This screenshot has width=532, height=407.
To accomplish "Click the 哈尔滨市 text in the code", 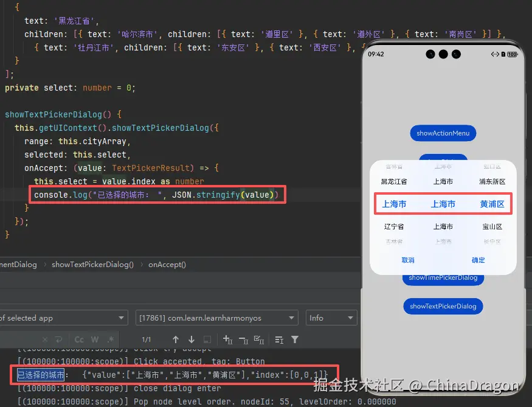I will (x=137, y=34).
